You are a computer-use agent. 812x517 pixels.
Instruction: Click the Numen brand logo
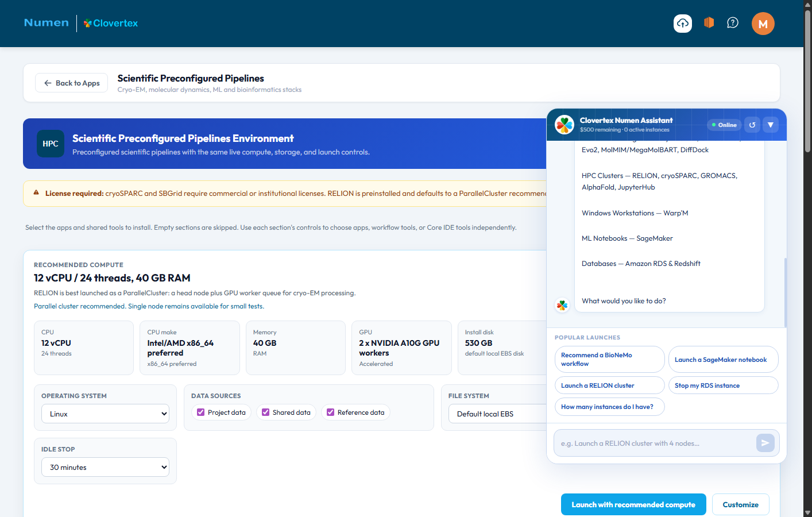point(47,22)
